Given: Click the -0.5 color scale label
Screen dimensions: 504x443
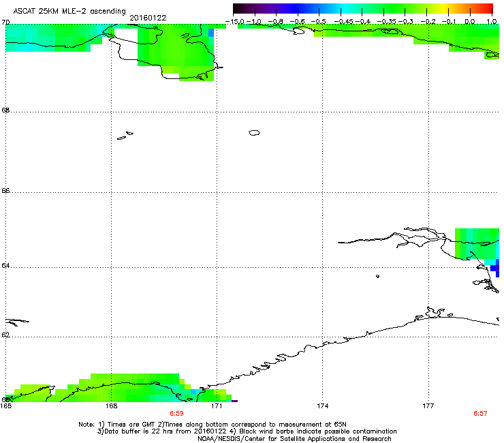Looking at the screenshot, I should 319,22.
